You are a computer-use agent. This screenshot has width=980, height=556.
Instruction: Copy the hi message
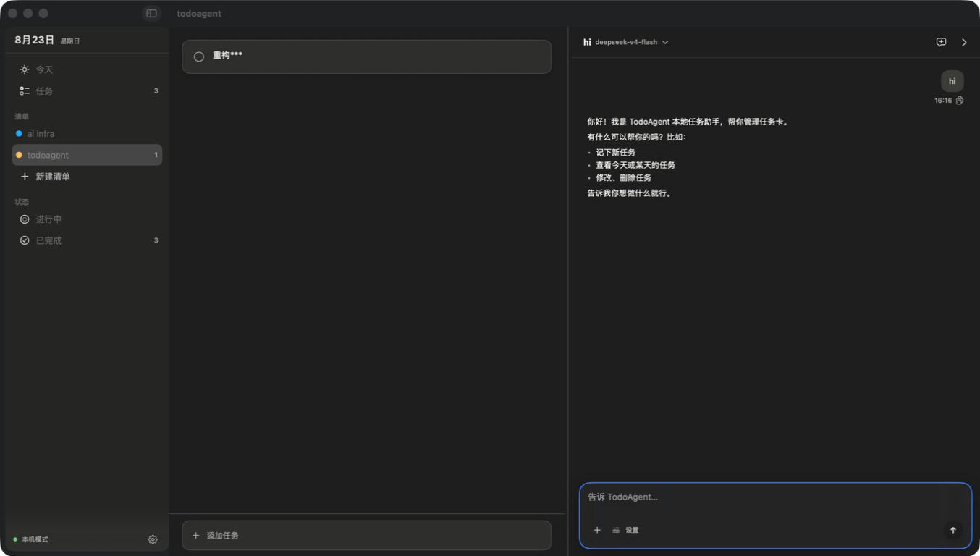(960, 101)
